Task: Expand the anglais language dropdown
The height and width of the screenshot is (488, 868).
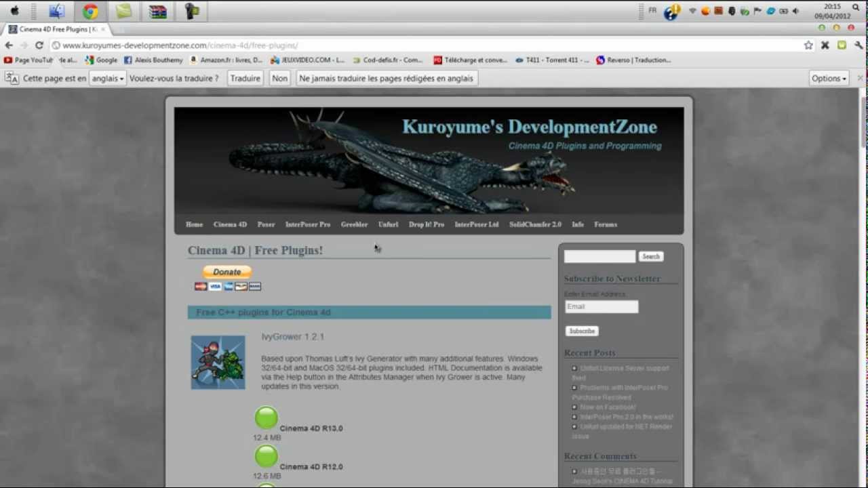Action: (x=108, y=79)
